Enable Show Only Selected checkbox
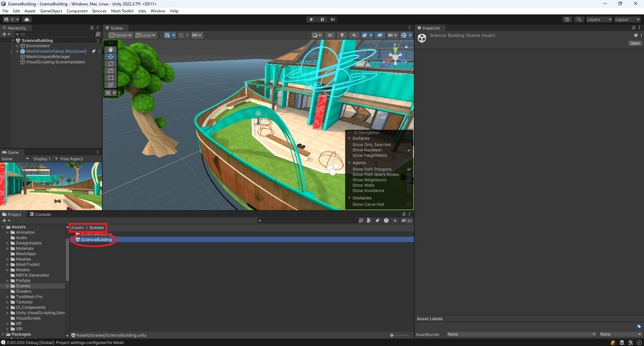The image size is (644, 346). pyautogui.click(x=408, y=145)
